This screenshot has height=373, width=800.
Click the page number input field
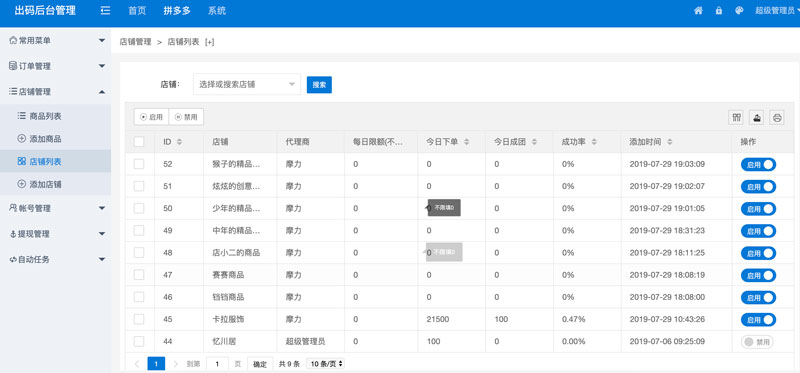pos(217,364)
